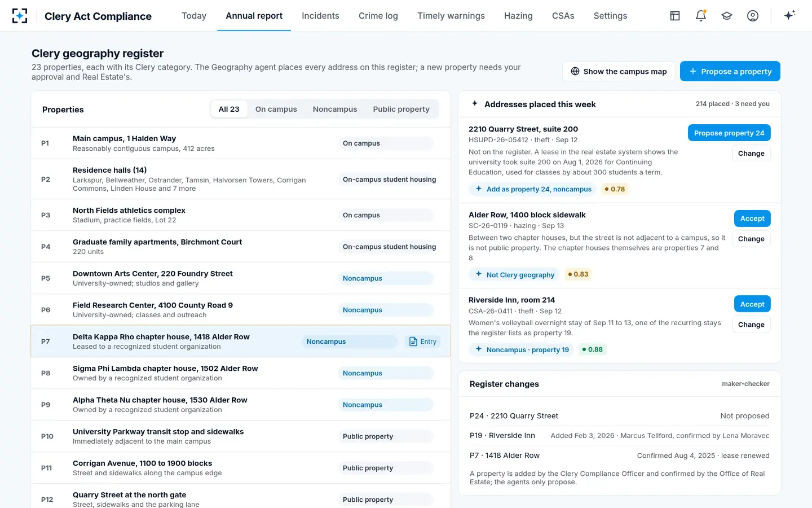The height and width of the screenshot is (508, 812).
Task: Open the On campus category selector for P1
Action: point(386,143)
